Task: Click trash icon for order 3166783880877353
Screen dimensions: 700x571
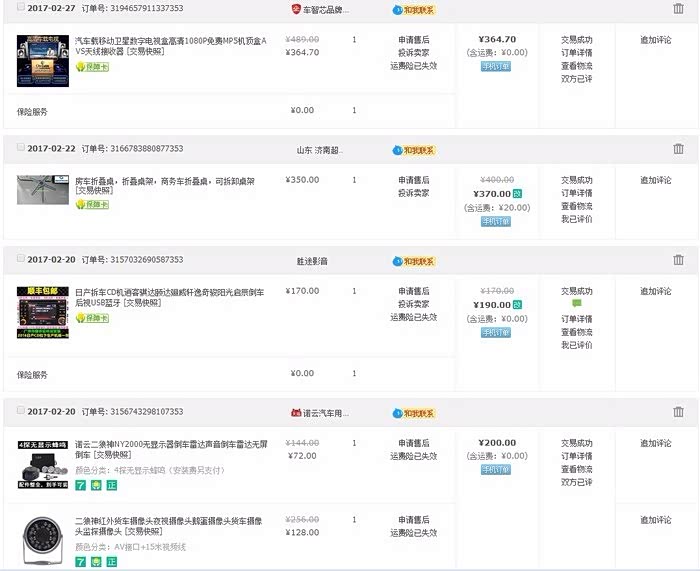Action: 678,149
